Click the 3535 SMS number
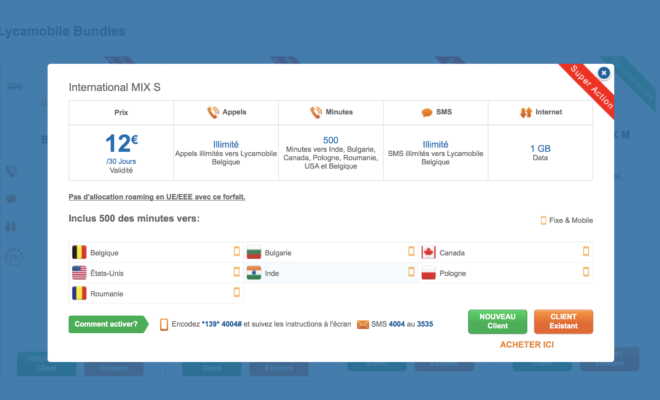660x400 pixels. (425, 324)
